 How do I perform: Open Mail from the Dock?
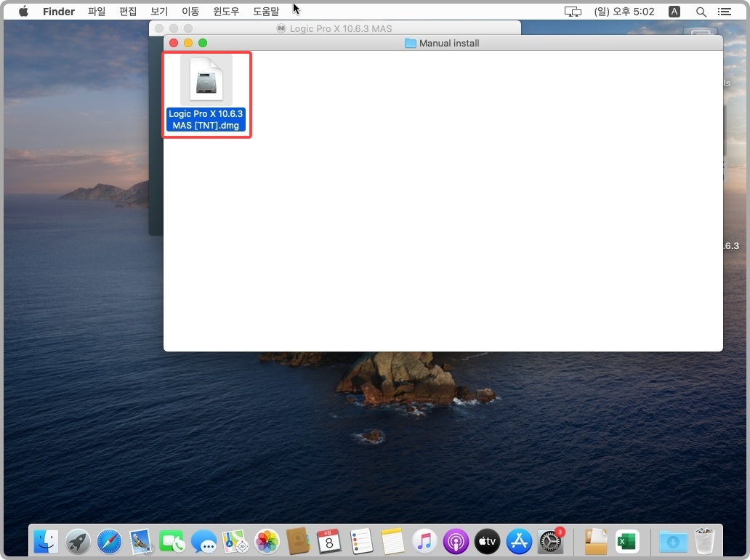point(141,542)
